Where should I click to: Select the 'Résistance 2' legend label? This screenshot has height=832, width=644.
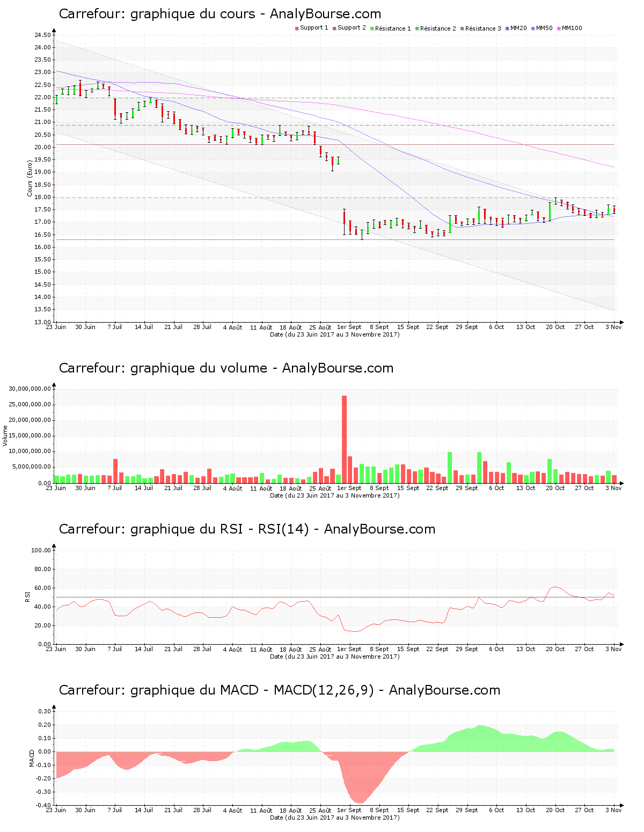(438, 28)
